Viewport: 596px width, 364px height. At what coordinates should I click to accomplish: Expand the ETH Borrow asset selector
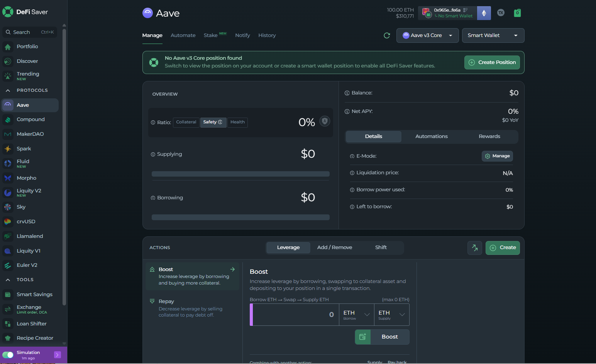(x=356, y=315)
